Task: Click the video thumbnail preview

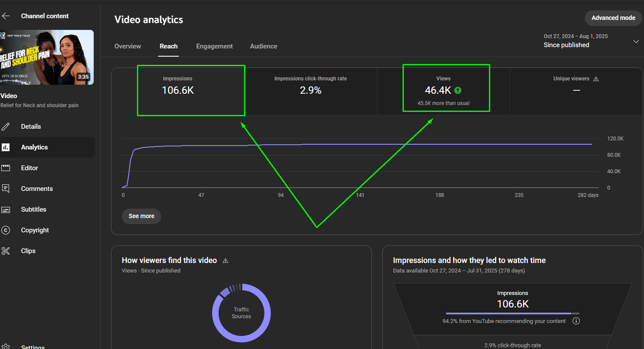Action: (47, 57)
